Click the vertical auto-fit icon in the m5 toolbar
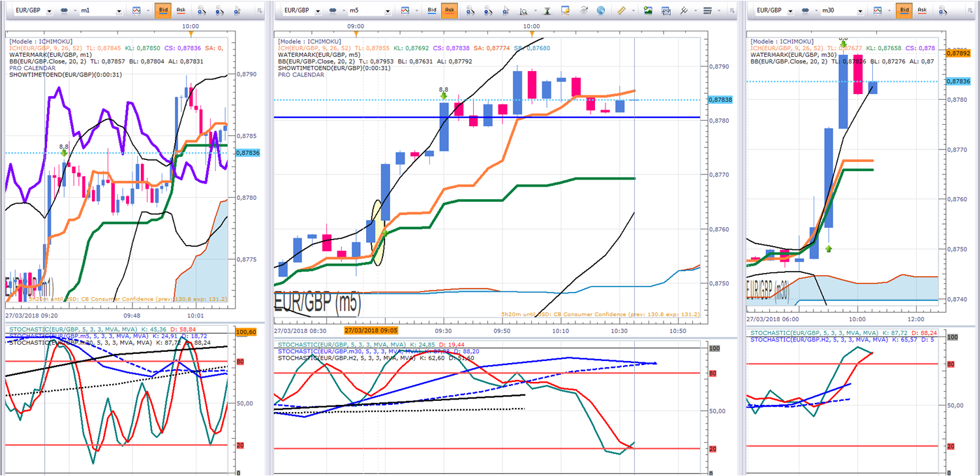Image resolution: width=980 pixels, height=476 pixels. (547, 10)
